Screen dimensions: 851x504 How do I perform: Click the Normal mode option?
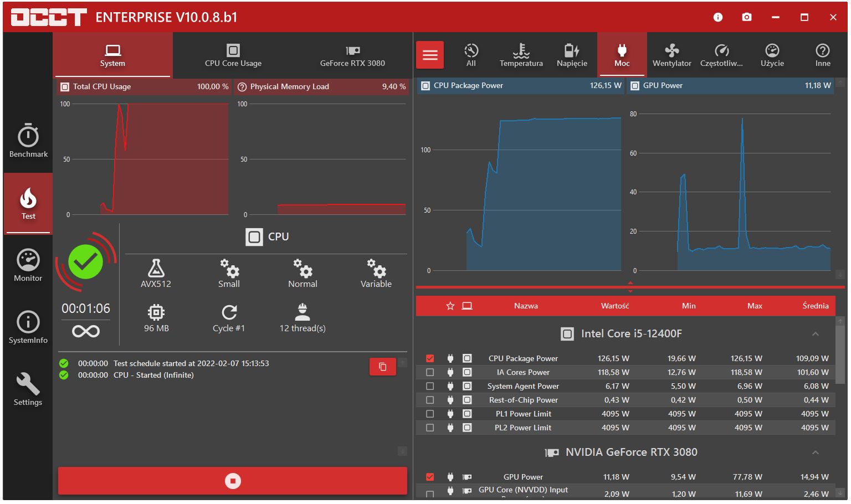click(303, 274)
